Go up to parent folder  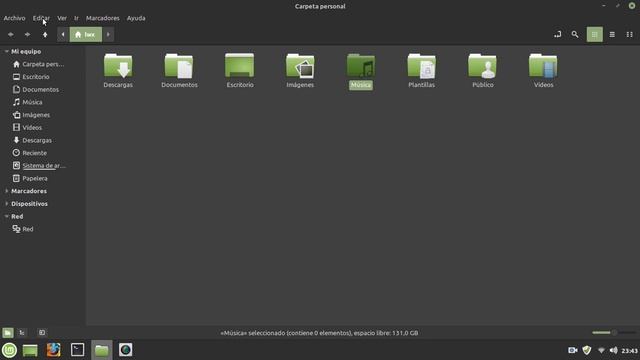[x=45, y=35]
